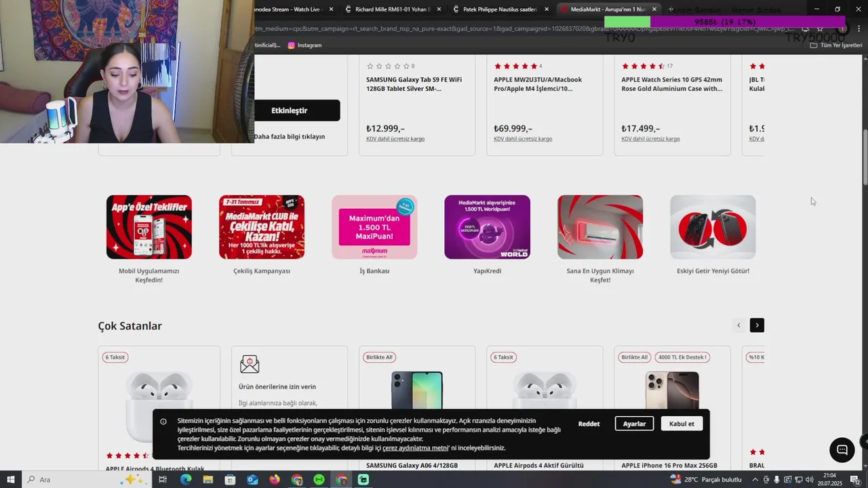Open APPLE Watch Series 10 product title
This screenshot has width=868, height=488.
coord(672,84)
